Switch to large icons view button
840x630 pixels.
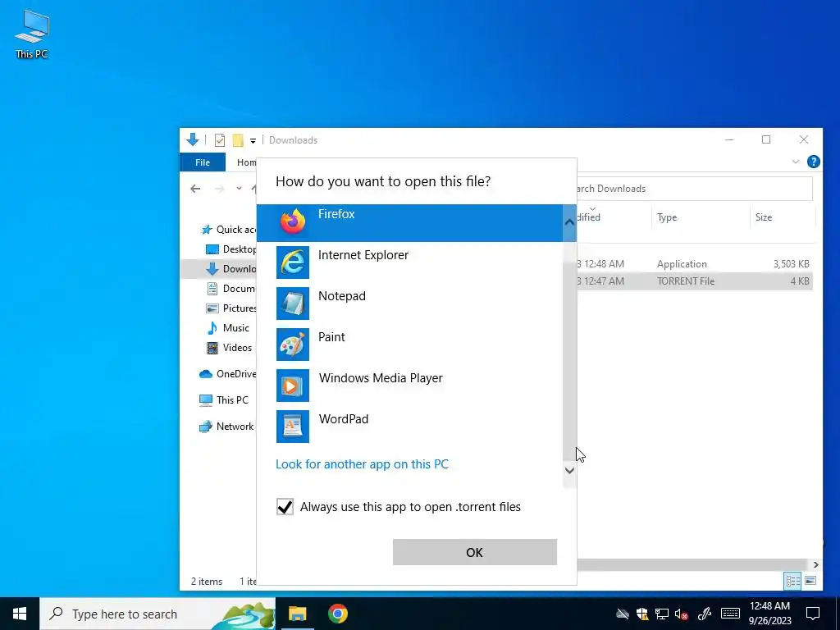pyautogui.click(x=810, y=581)
